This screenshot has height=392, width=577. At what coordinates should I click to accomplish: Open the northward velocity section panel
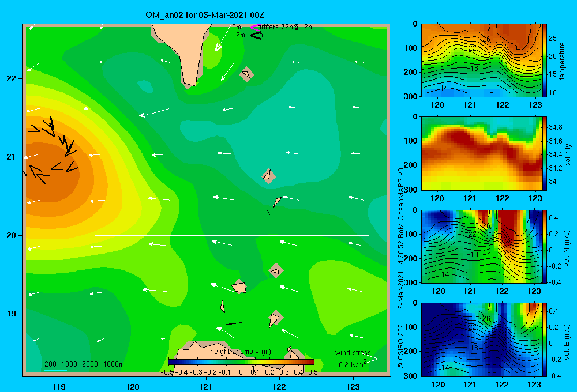481,246
